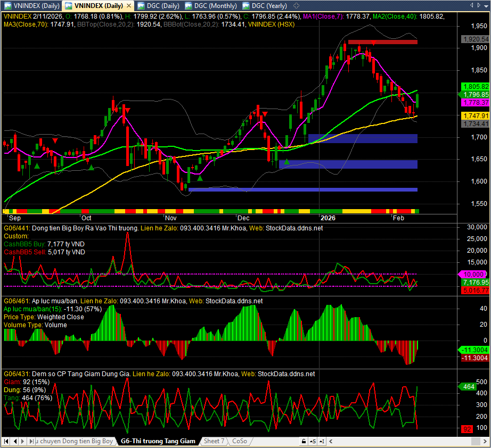
Task: Click 'Volume Type: Volume' text
Action: click(x=35, y=325)
